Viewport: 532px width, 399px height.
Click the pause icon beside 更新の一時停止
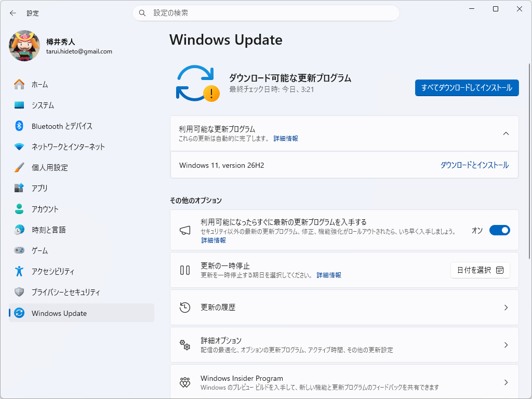click(x=185, y=270)
